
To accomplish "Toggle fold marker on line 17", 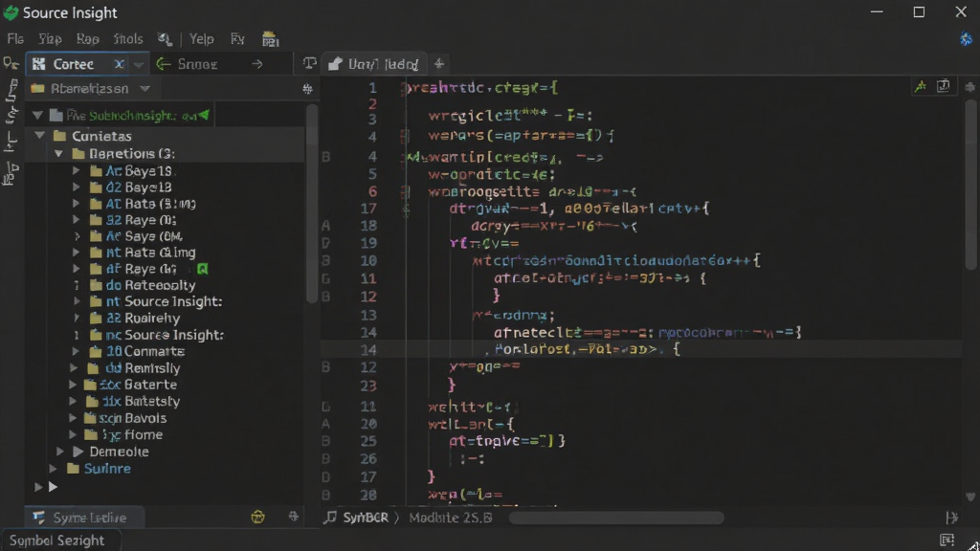I will (406, 211).
